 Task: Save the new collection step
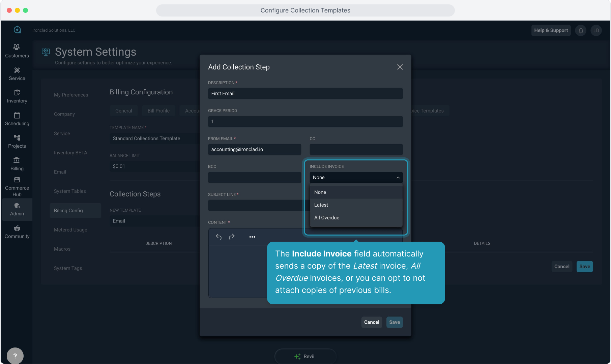click(395, 322)
